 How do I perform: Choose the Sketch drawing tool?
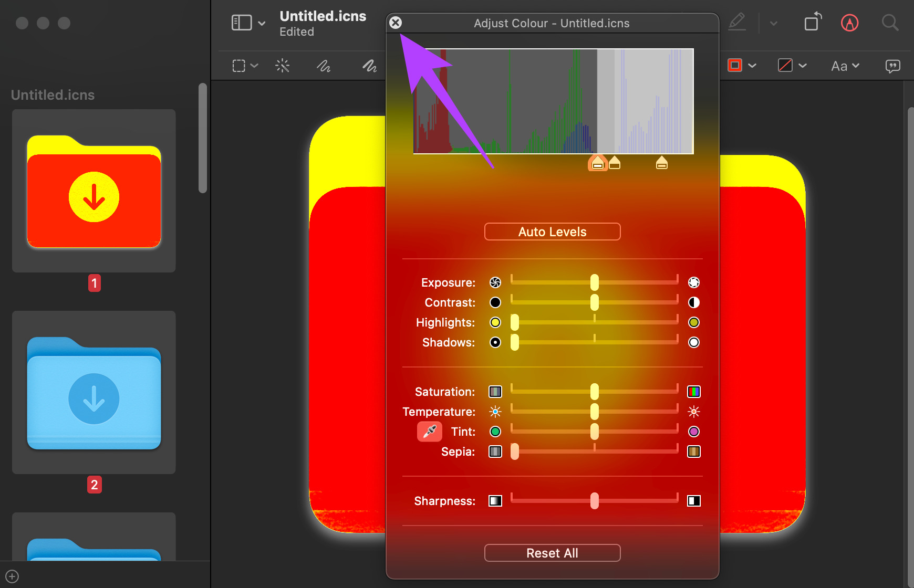pyautogui.click(x=324, y=66)
